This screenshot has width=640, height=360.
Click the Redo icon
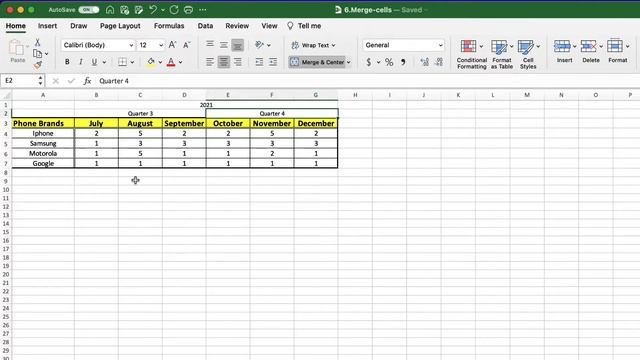point(174,10)
